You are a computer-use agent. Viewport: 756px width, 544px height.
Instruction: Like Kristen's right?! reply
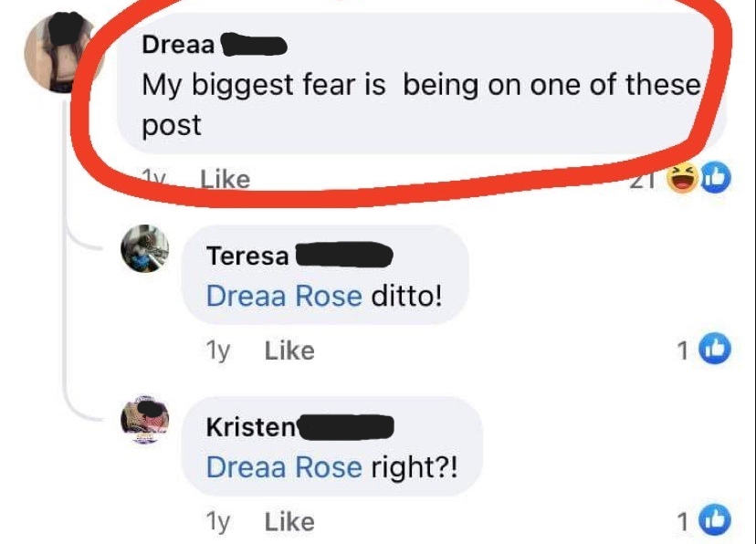point(289,522)
